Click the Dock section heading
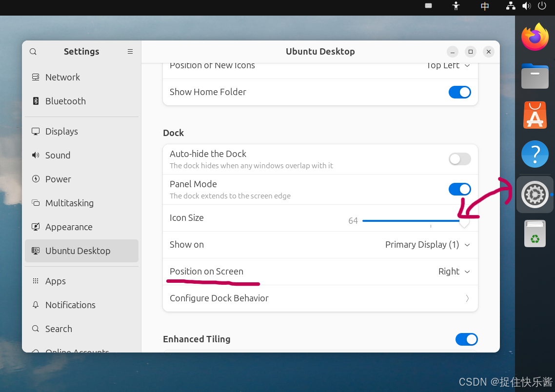Image resolution: width=555 pixels, height=392 pixels. pyautogui.click(x=174, y=133)
